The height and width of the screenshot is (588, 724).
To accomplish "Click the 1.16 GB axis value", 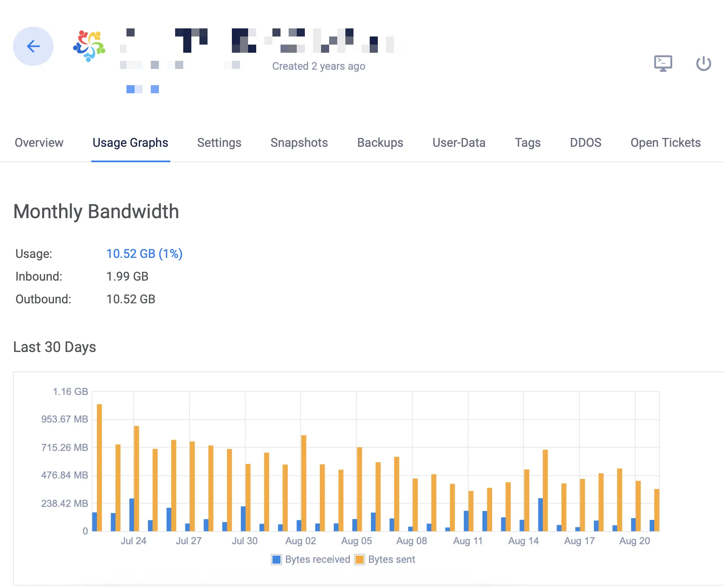I will 71,392.
